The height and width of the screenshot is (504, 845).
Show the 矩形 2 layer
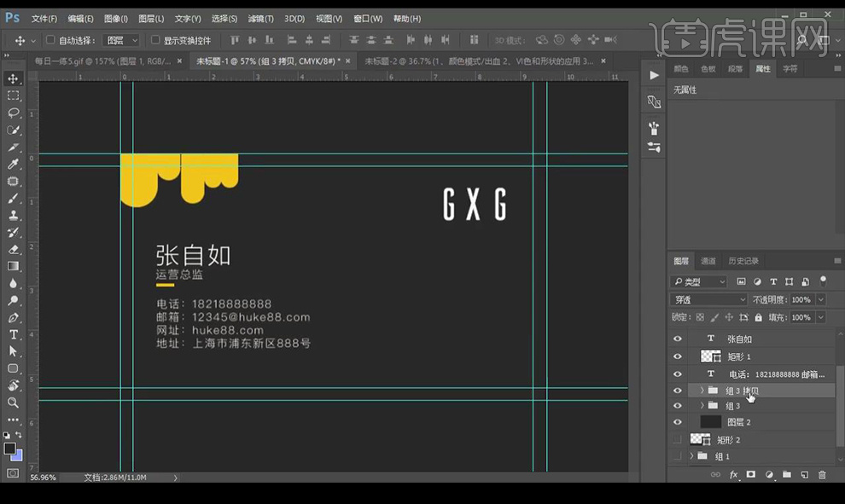[x=678, y=440]
